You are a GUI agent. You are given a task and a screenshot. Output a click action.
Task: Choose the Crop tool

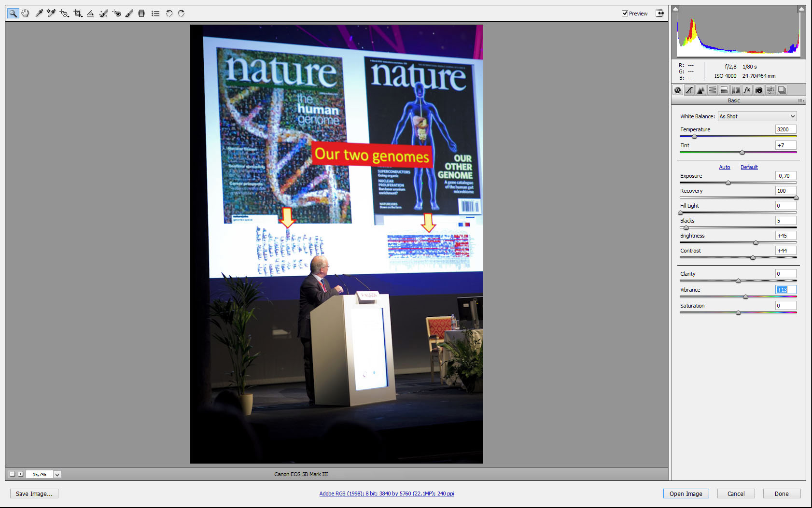coord(77,14)
